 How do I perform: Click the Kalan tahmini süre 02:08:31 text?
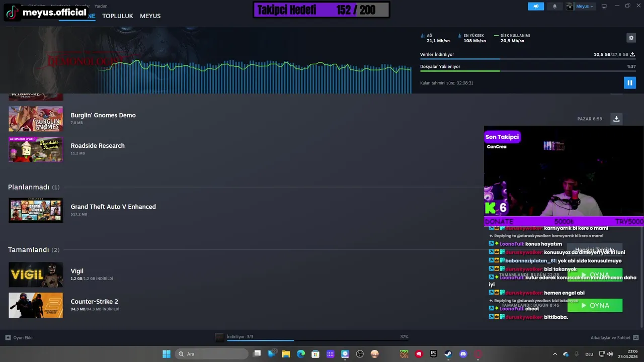(x=447, y=83)
